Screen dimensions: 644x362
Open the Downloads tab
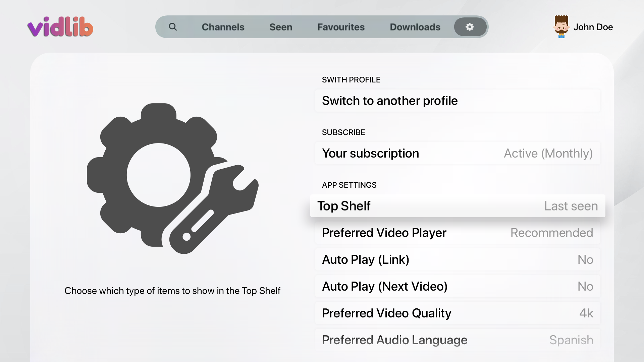coord(415,27)
